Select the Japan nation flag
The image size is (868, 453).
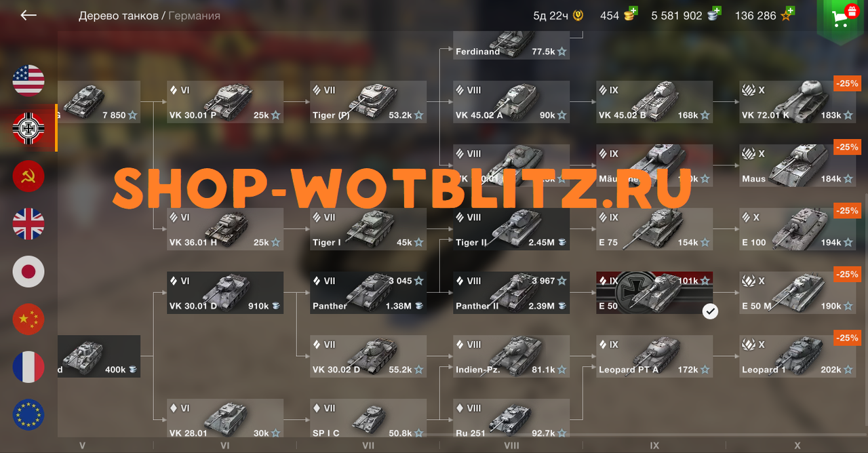(x=28, y=272)
